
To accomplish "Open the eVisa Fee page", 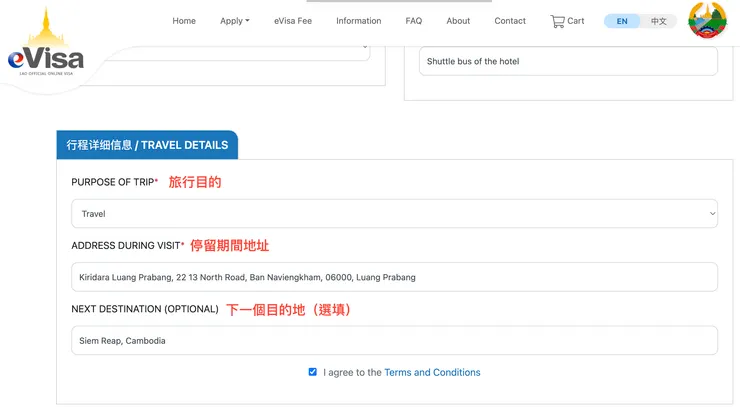I will pos(293,21).
